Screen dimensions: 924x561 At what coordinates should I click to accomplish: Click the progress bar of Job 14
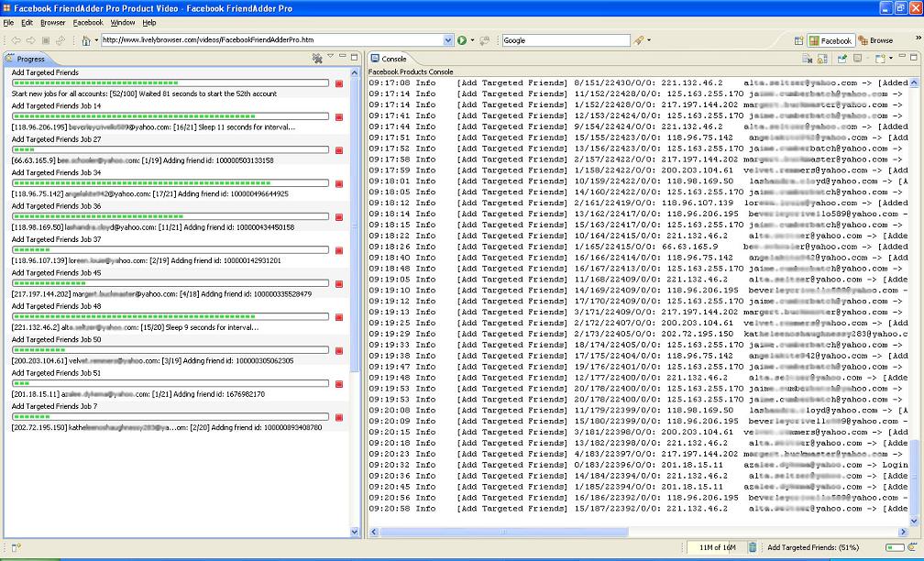coord(170,116)
